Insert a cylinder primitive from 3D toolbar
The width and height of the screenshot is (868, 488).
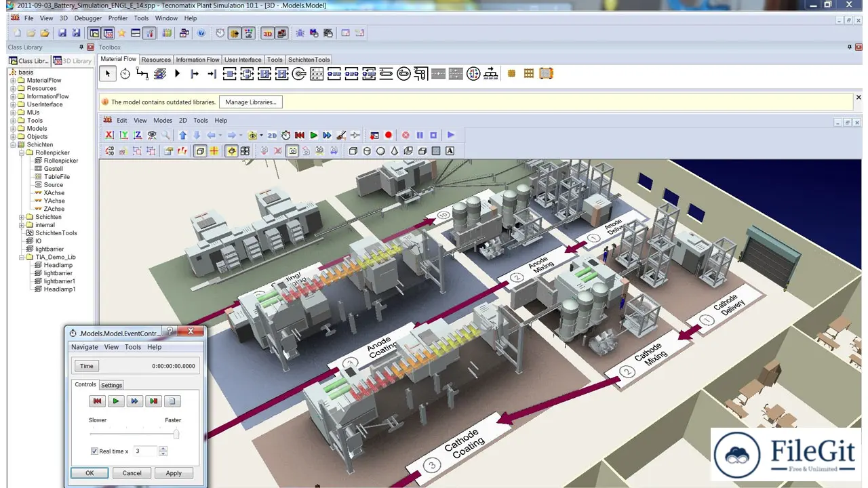tap(367, 151)
